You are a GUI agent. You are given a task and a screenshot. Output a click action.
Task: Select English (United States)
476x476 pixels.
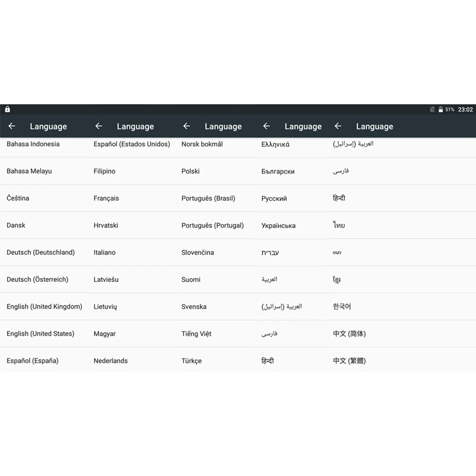[x=41, y=334]
